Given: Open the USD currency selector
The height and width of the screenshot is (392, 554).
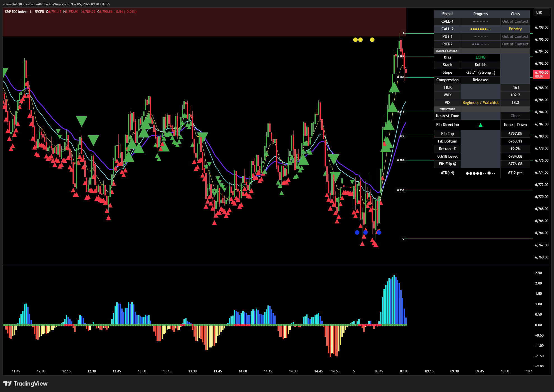Looking at the screenshot, I should click(x=541, y=13).
